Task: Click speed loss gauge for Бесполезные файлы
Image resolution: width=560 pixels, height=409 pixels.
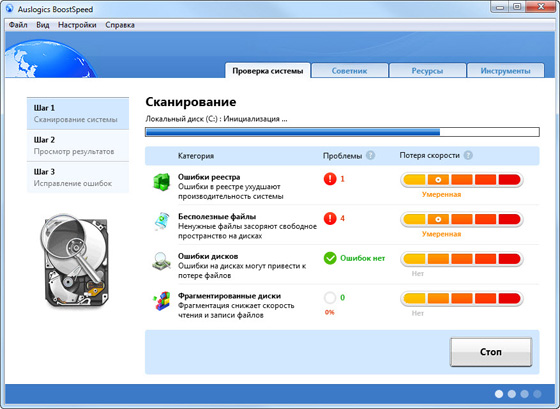Action: [462, 219]
